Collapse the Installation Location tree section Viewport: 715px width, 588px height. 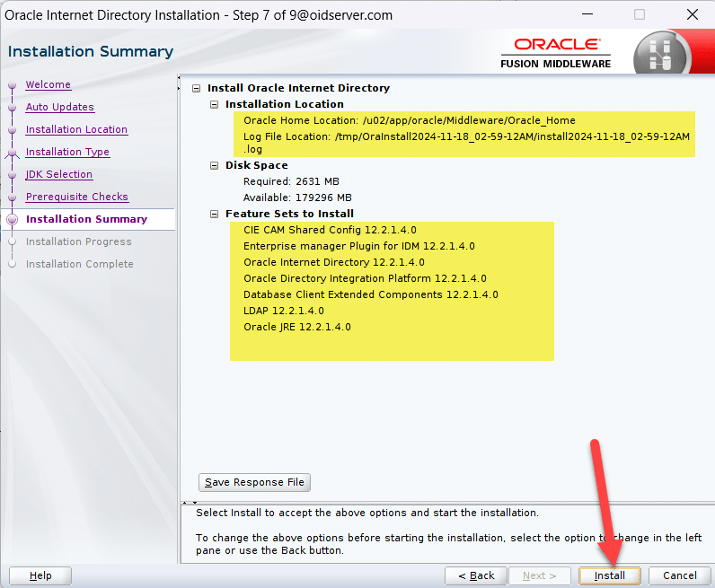click(x=215, y=104)
